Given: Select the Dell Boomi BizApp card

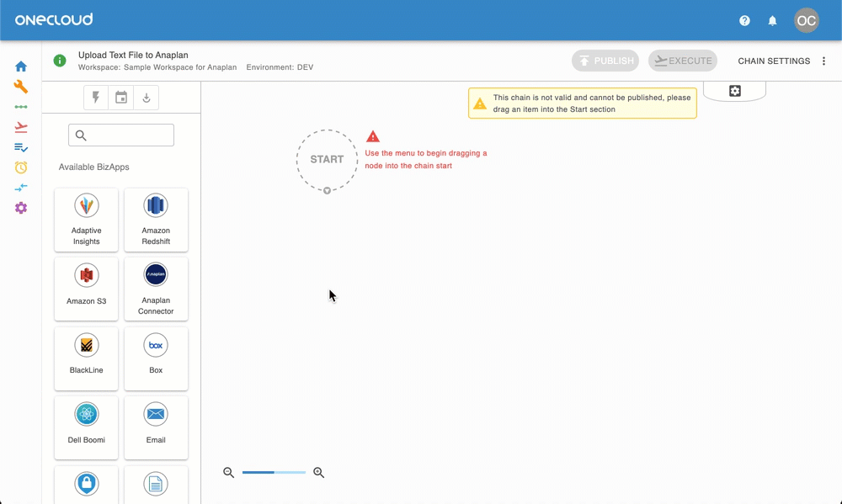Looking at the screenshot, I should coord(86,427).
